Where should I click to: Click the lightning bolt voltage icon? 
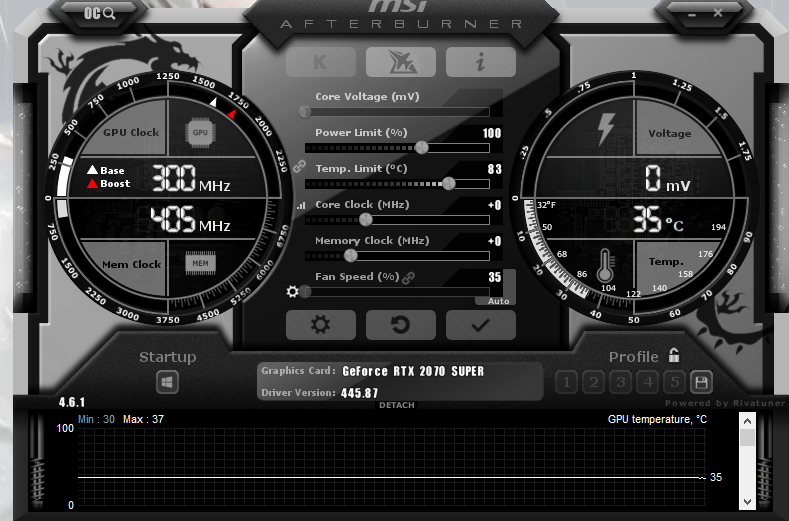coord(606,130)
